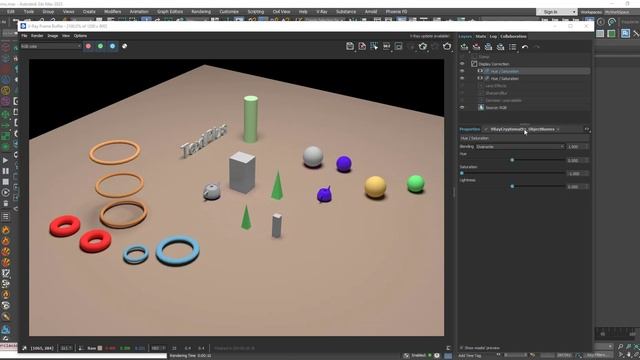Open the dropdown arrow next to ObjectNames

click(x=558, y=129)
